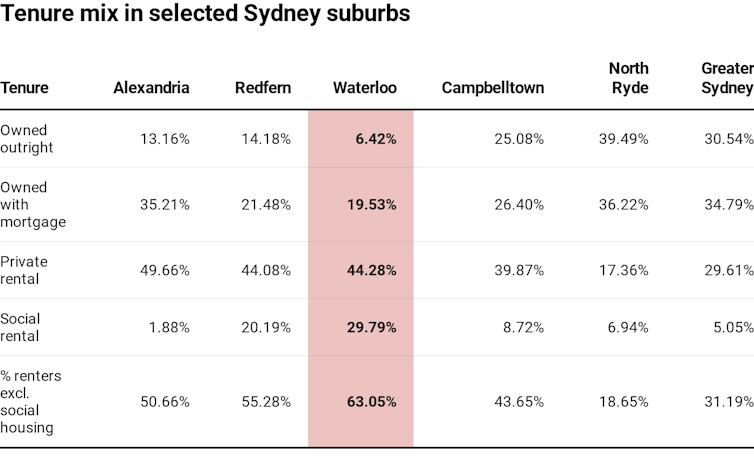Select the Tenure column header
754x458 pixels.
pyautogui.click(x=24, y=88)
